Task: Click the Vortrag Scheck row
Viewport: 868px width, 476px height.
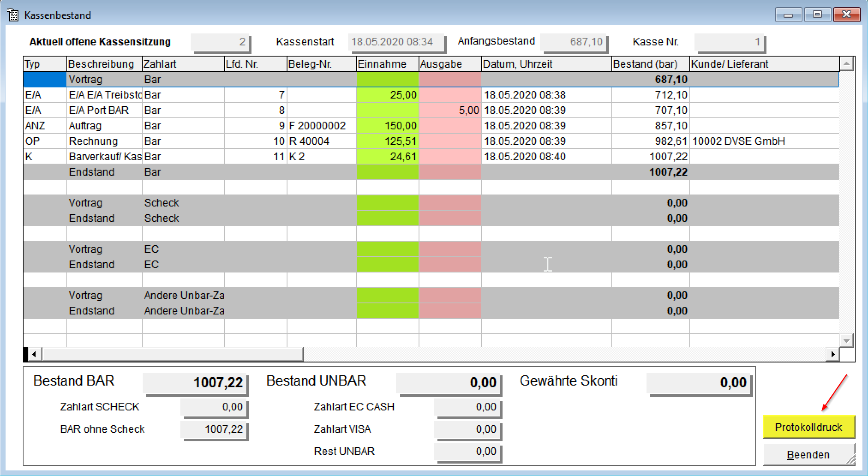Action: coord(431,203)
